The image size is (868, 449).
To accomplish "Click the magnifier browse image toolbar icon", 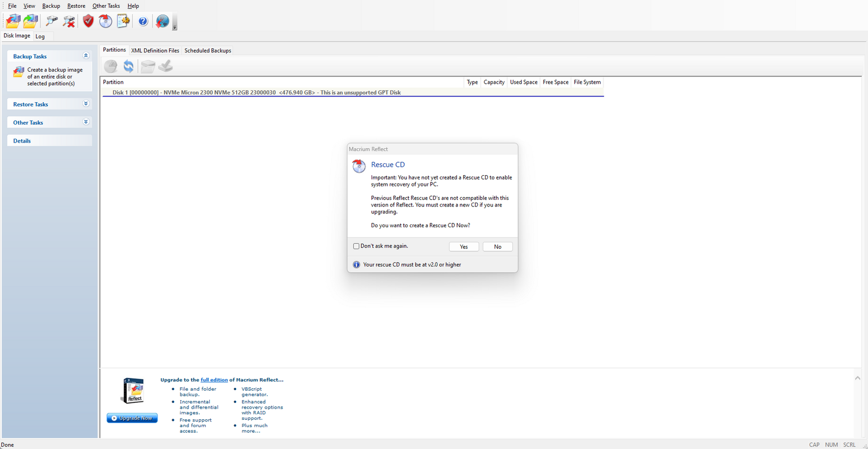I will tap(52, 21).
